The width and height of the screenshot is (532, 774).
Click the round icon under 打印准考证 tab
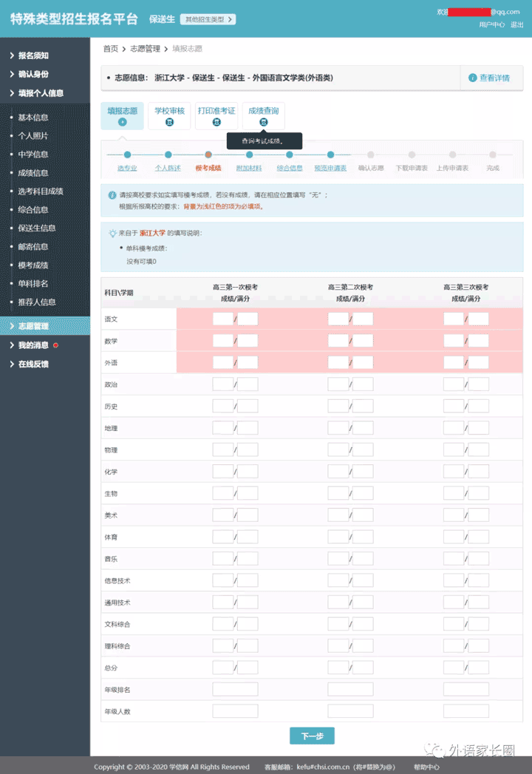coord(216,122)
